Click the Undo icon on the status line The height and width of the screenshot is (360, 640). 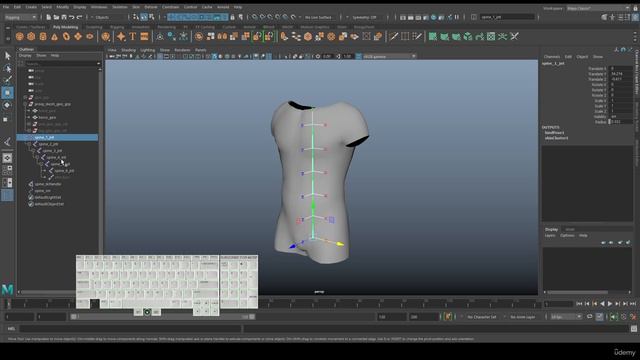click(x=72, y=17)
